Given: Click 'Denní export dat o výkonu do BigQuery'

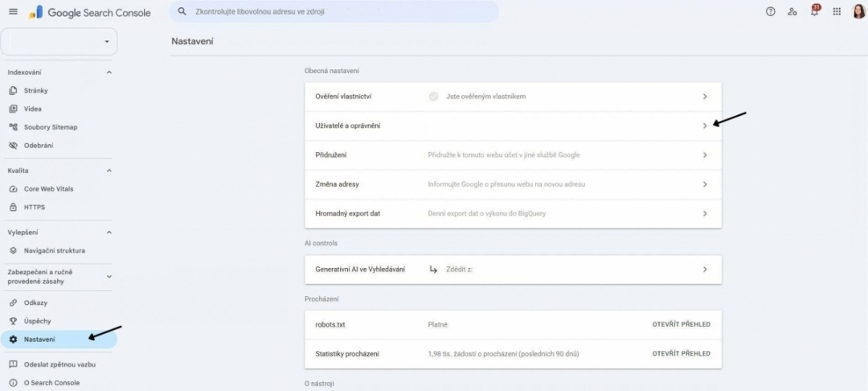Looking at the screenshot, I should point(486,213).
